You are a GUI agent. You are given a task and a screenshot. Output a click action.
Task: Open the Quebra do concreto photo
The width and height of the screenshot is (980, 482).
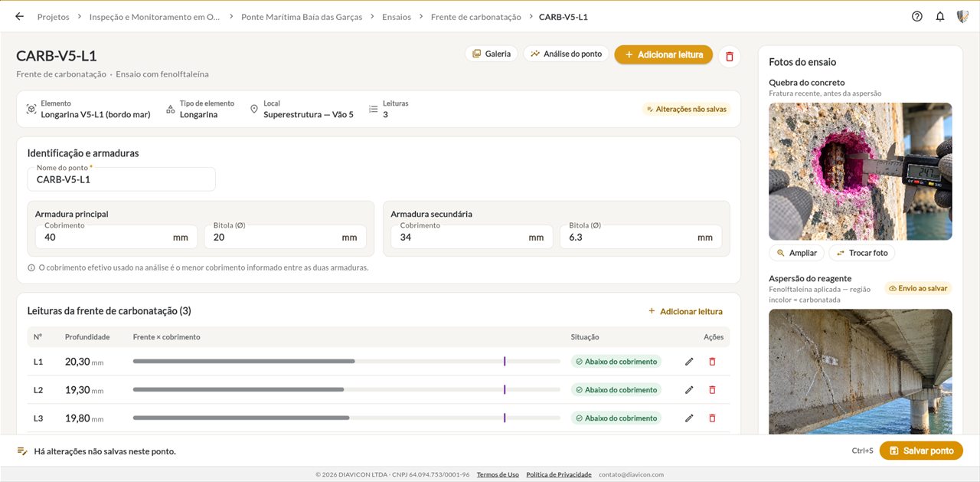(x=861, y=172)
